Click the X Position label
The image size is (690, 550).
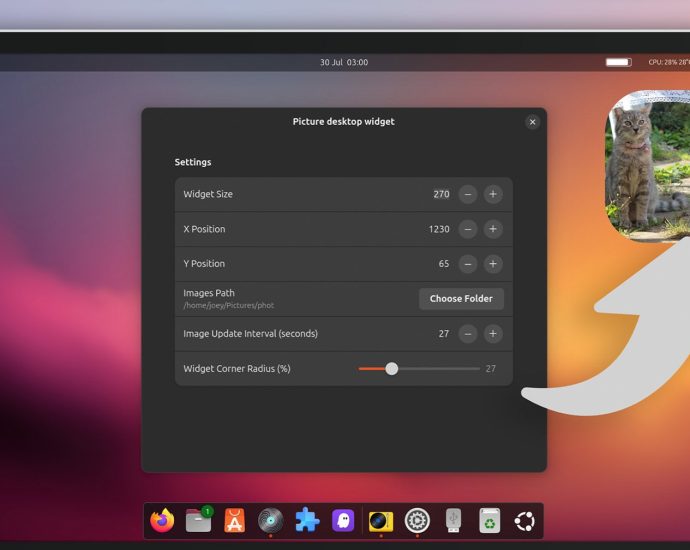click(x=204, y=229)
